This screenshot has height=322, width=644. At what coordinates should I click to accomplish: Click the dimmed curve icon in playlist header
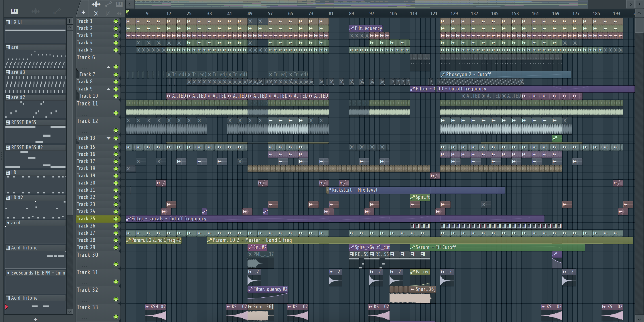(x=108, y=13)
